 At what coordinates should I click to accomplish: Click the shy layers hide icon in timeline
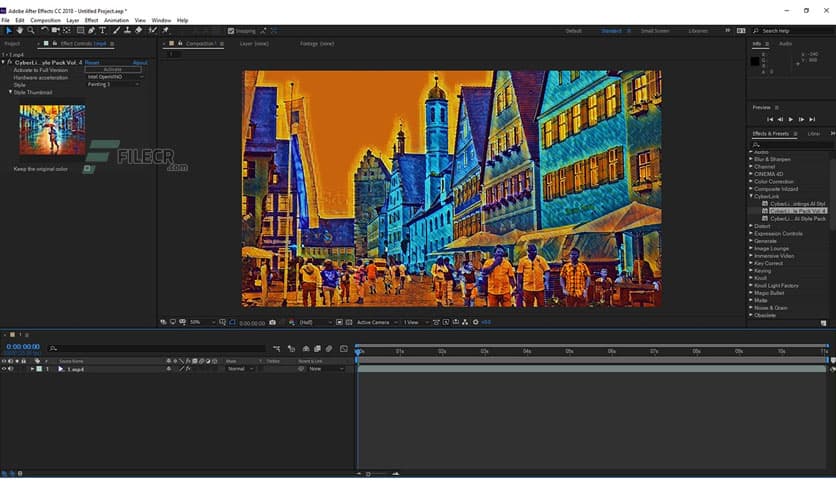click(306, 349)
